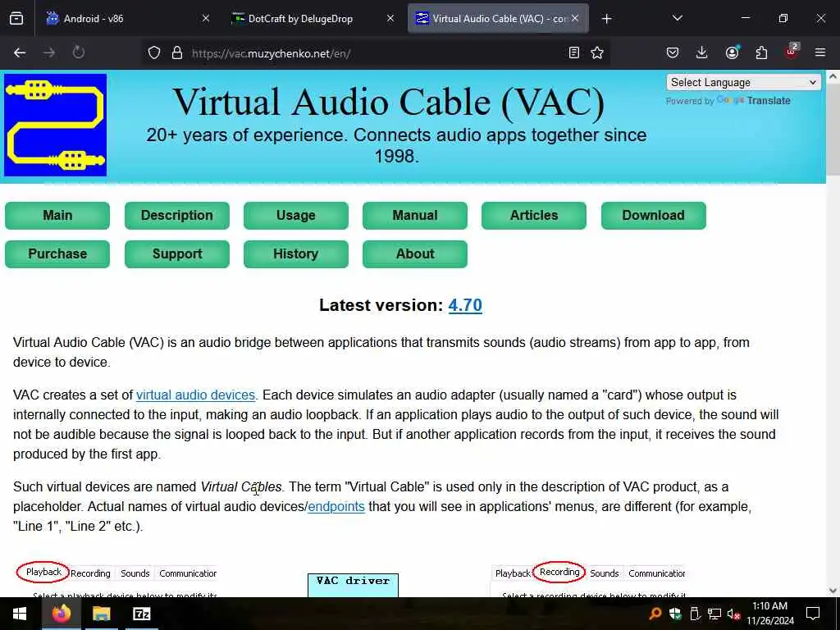The height and width of the screenshot is (630, 840).
Task: Follow the 4.70 version link
Action: pos(465,305)
